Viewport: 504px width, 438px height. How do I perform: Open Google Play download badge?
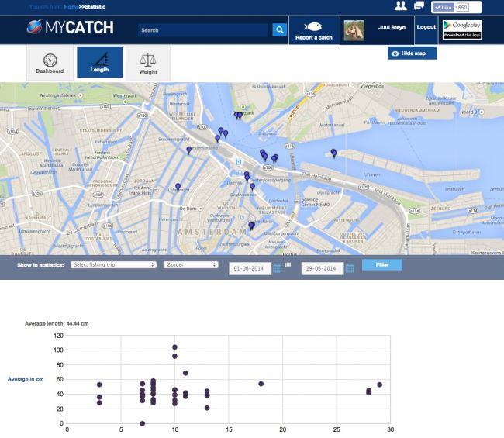(462, 29)
